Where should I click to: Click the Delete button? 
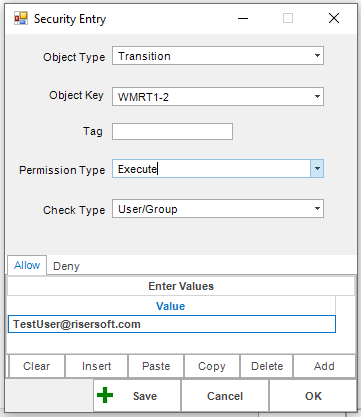point(267,366)
